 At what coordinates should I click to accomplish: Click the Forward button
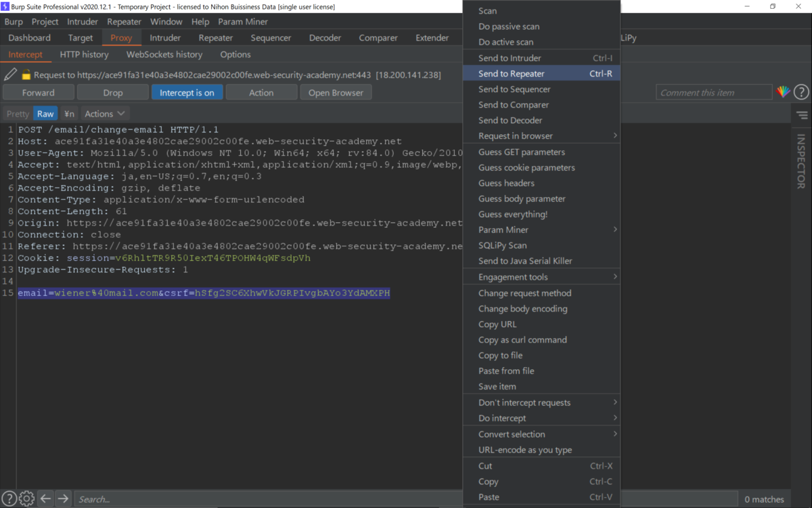[x=39, y=92]
